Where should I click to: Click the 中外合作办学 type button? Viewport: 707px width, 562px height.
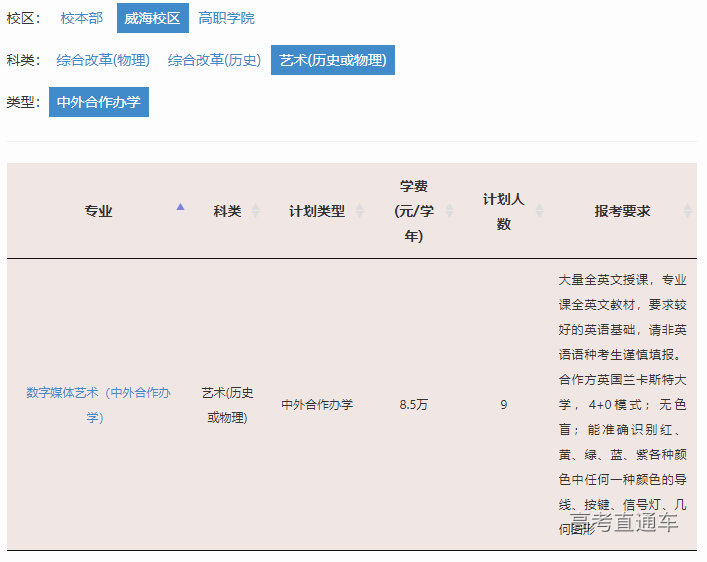[99, 102]
